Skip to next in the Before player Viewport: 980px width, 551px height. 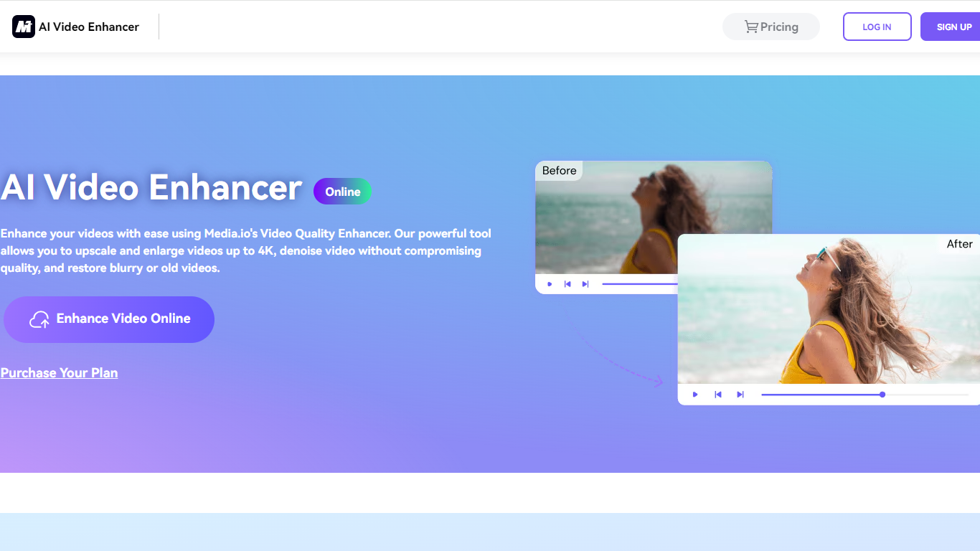[585, 284]
